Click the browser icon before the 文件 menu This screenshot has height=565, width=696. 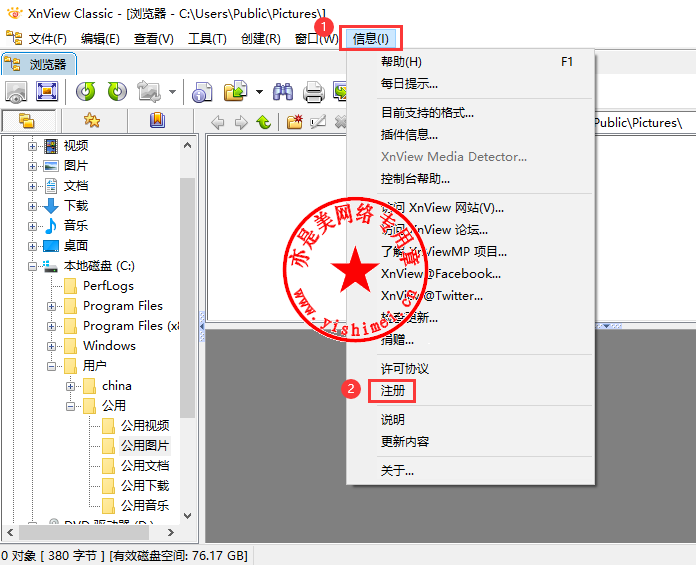(14, 38)
